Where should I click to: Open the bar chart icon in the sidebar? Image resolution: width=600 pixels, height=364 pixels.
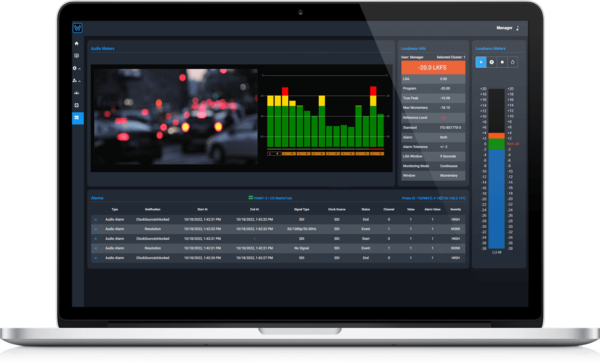77,93
